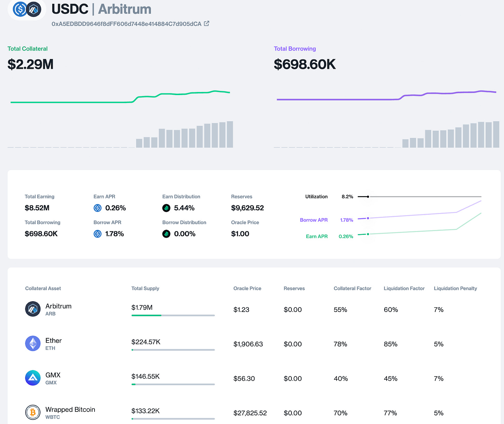This screenshot has width=504, height=424.
Task: Click USDC icon beside Borrow APR 1.78%
Action: click(98, 234)
